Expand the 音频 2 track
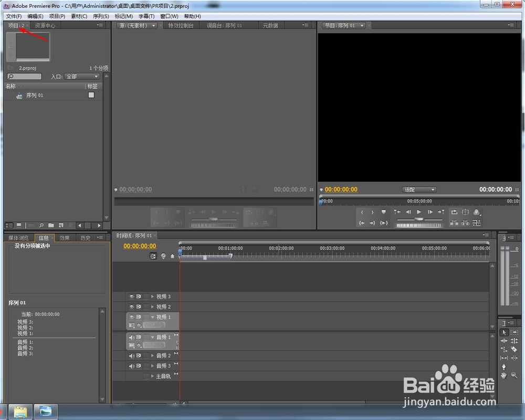525x420 pixels. click(x=152, y=356)
